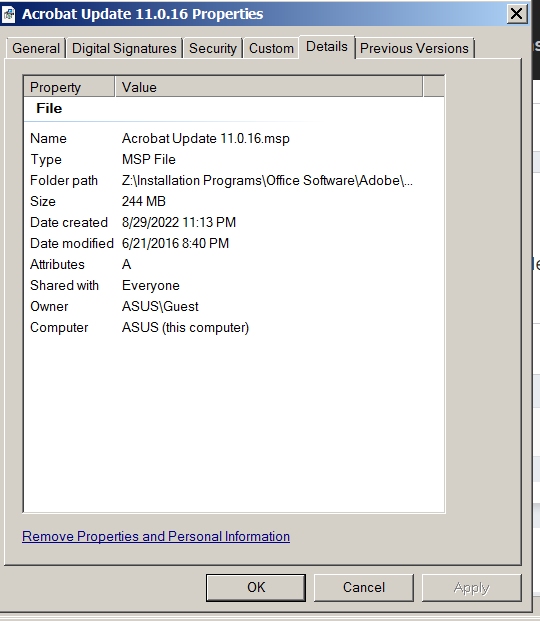Image resolution: width=540 pixels, height=621 pixels.
Task: Click the ASUS\Guest owner value
Action: [160, 307]
